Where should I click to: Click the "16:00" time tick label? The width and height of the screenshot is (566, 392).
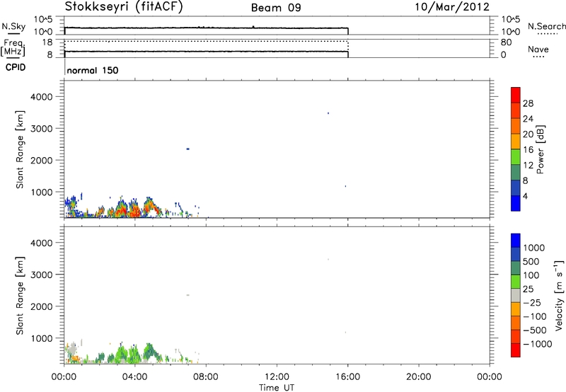tap(347, 377)
